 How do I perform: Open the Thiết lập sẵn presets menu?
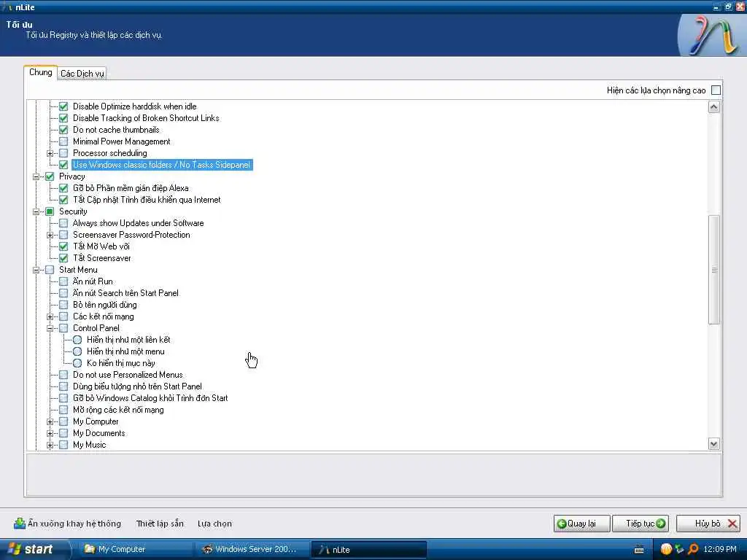(160, 524)
